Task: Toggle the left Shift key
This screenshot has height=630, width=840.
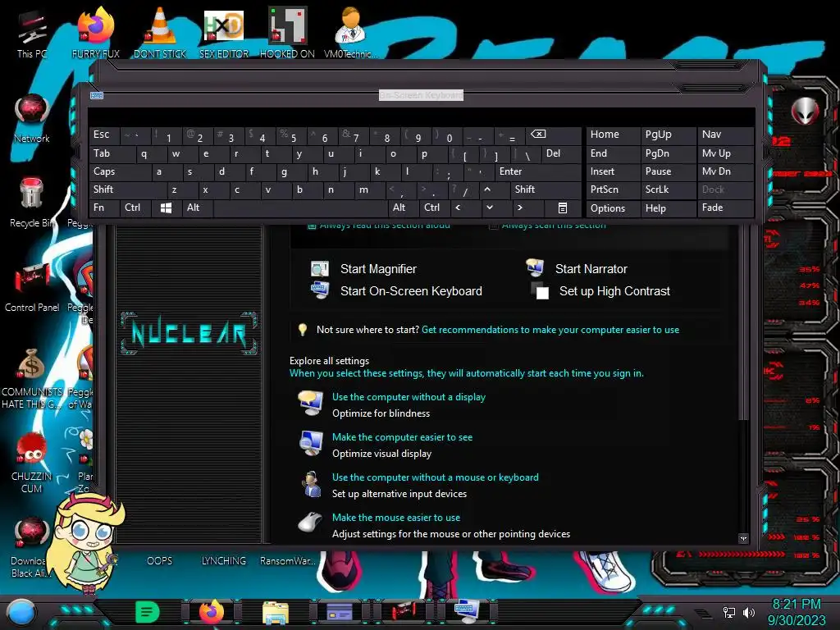Action: click(128, 189)
